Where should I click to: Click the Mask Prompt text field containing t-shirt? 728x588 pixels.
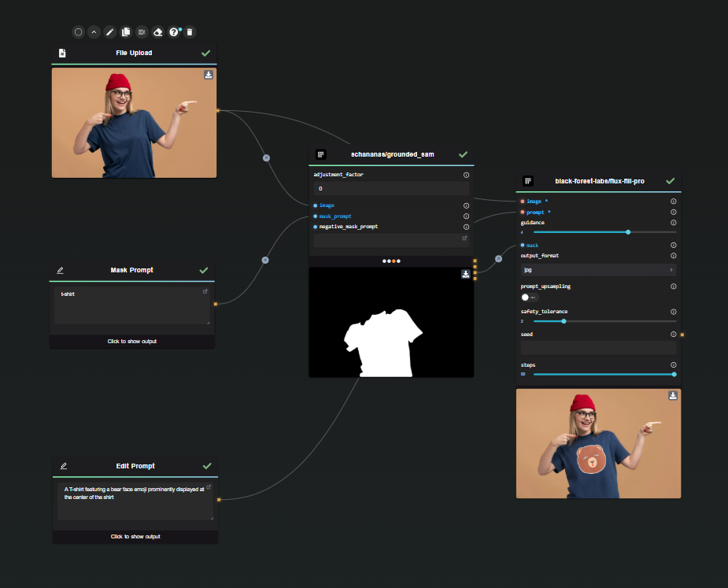[132, 305]
